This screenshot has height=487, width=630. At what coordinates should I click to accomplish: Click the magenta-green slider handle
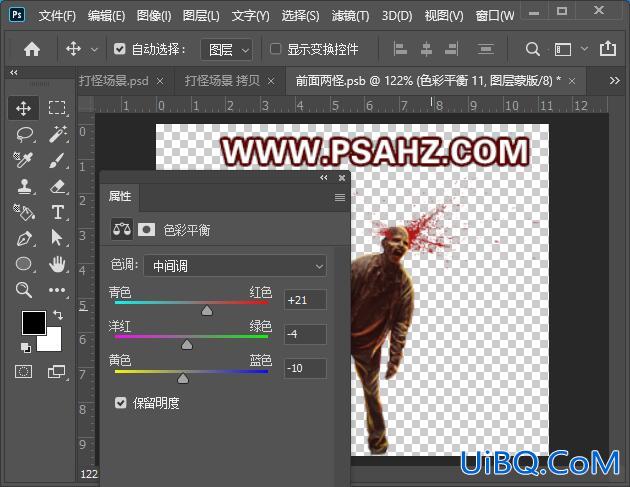pos(187,344)
